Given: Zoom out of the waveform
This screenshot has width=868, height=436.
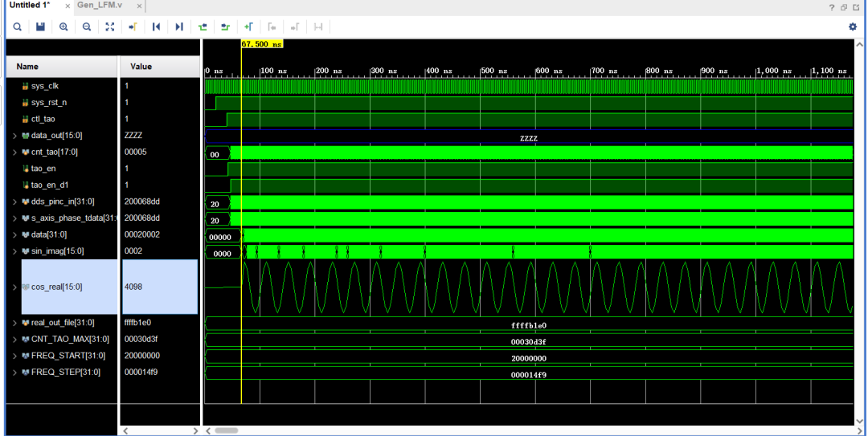Looking at the screenshot, I should tap(87, 26).
